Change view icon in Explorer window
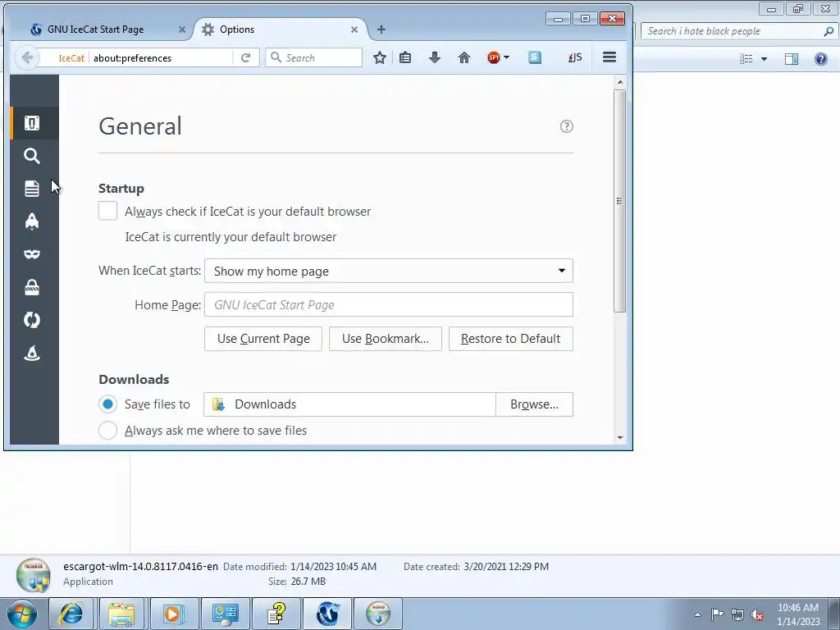Viewport: 840px width, 630px height. (x=746, y=59)
